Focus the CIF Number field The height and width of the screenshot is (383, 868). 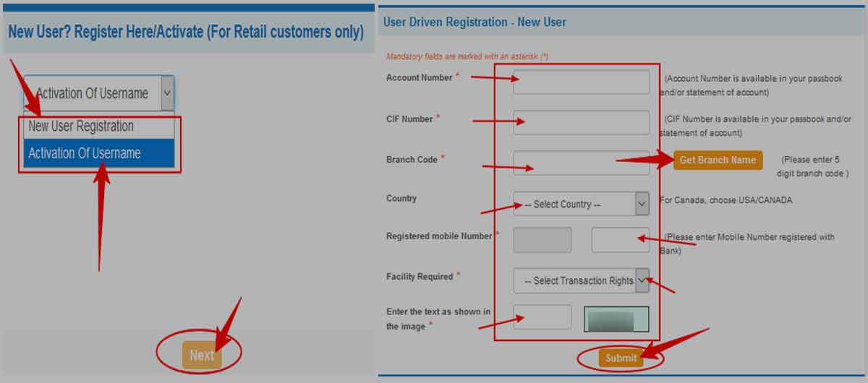coord(582,122)
